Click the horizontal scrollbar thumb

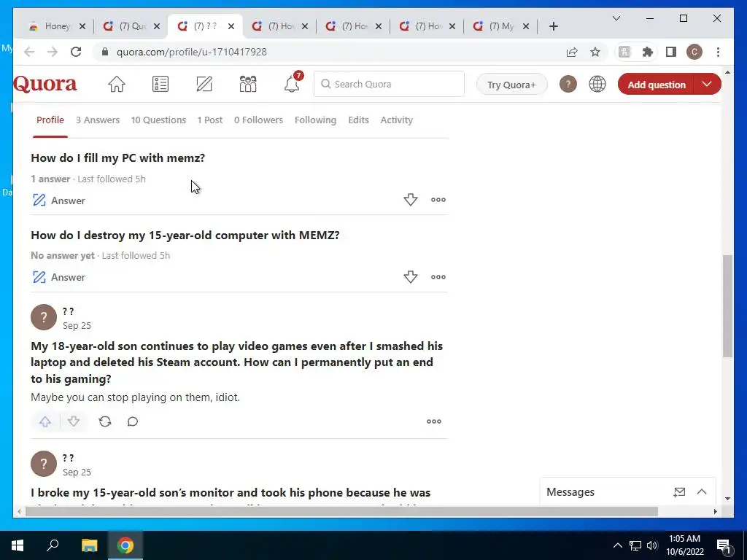pos(341,511)
